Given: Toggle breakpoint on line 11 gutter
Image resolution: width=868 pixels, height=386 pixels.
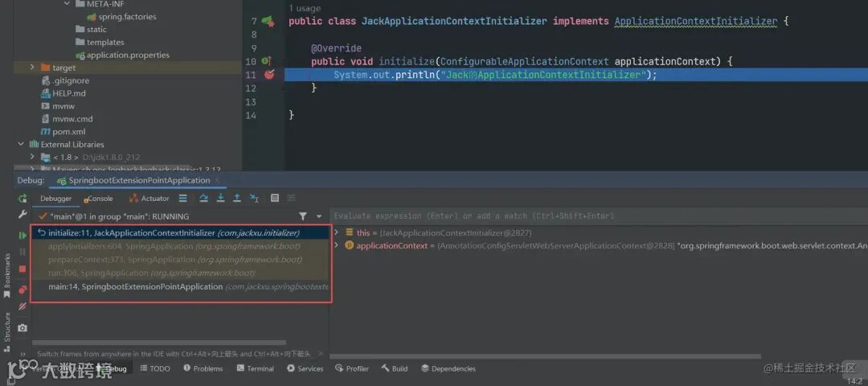Looking at the screenshot, I should [x=269, y=75].
